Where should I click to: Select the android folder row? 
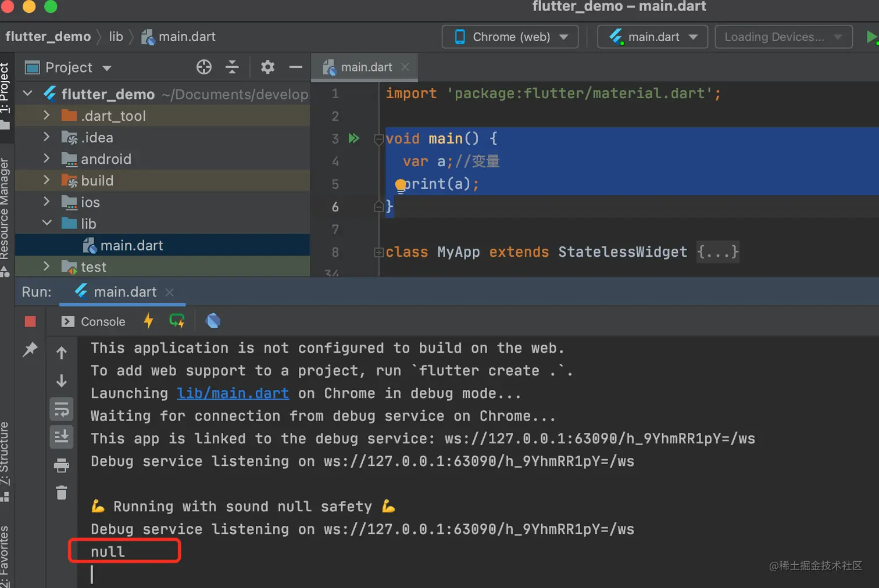tap(162, 159)
